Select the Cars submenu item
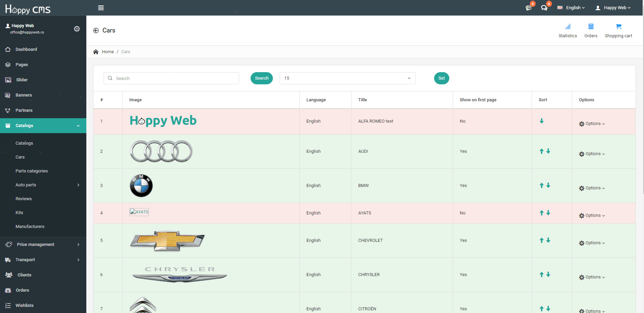The height and width of the screenshot is (313, 644). click(x=20, y=157)
